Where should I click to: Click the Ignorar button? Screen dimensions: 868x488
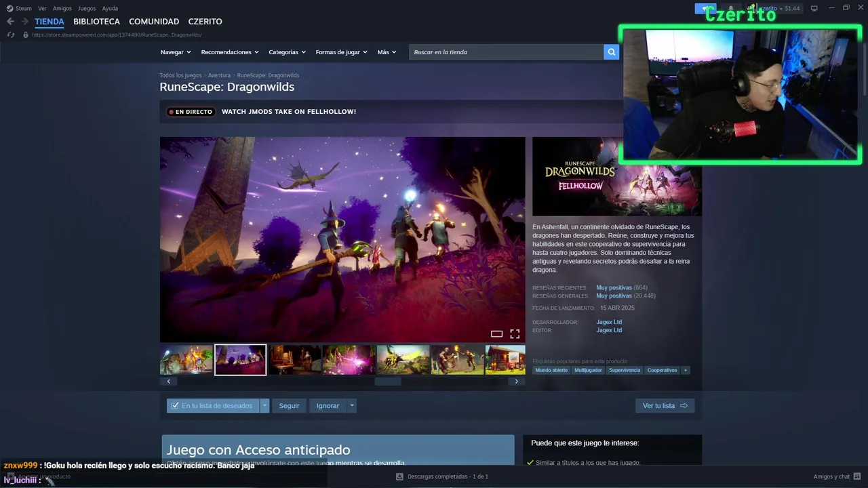click(328, 405)
